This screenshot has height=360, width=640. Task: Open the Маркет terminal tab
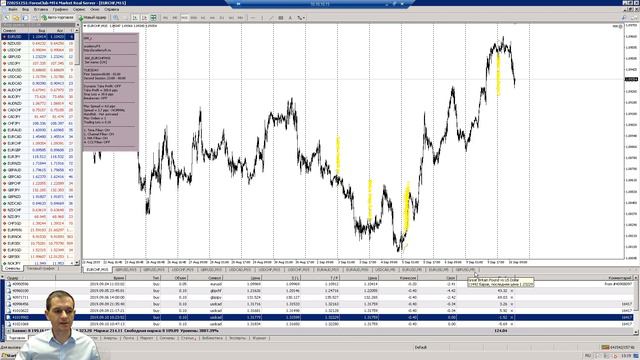click(147, 338)
